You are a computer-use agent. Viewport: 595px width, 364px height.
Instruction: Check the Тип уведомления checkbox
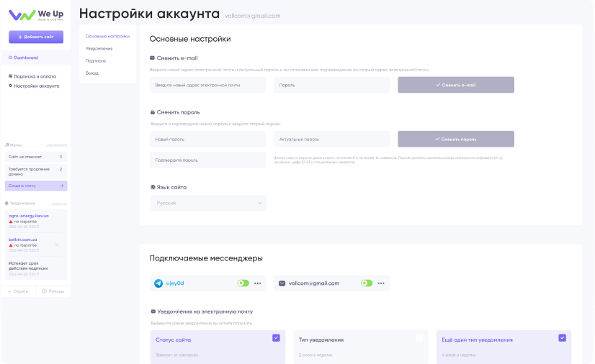click(419, 337)
